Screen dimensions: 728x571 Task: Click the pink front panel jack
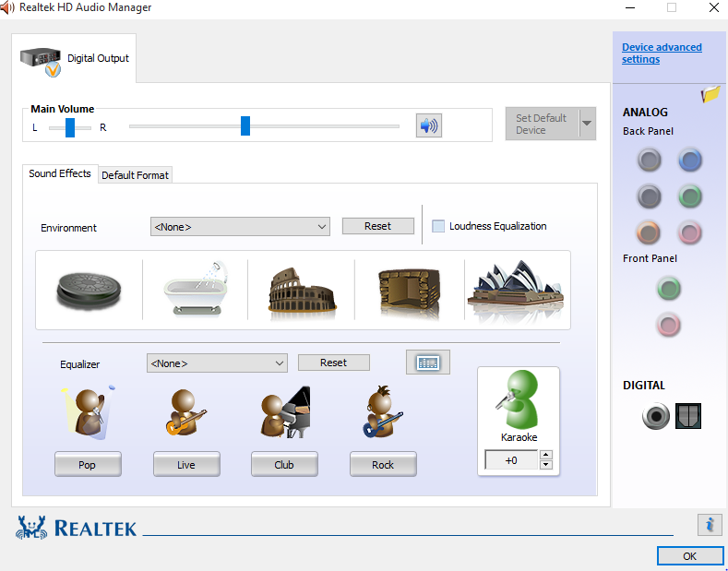(x=669, y=324)
